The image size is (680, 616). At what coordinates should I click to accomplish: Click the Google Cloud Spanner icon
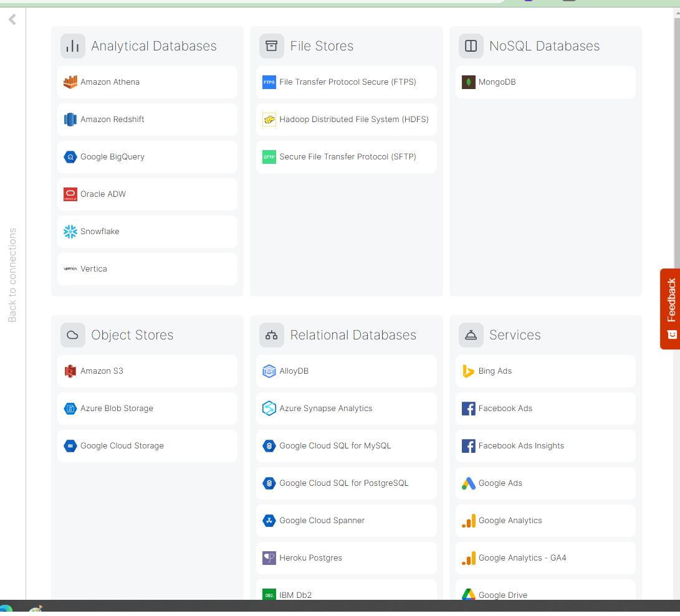[x=269, y=521]
